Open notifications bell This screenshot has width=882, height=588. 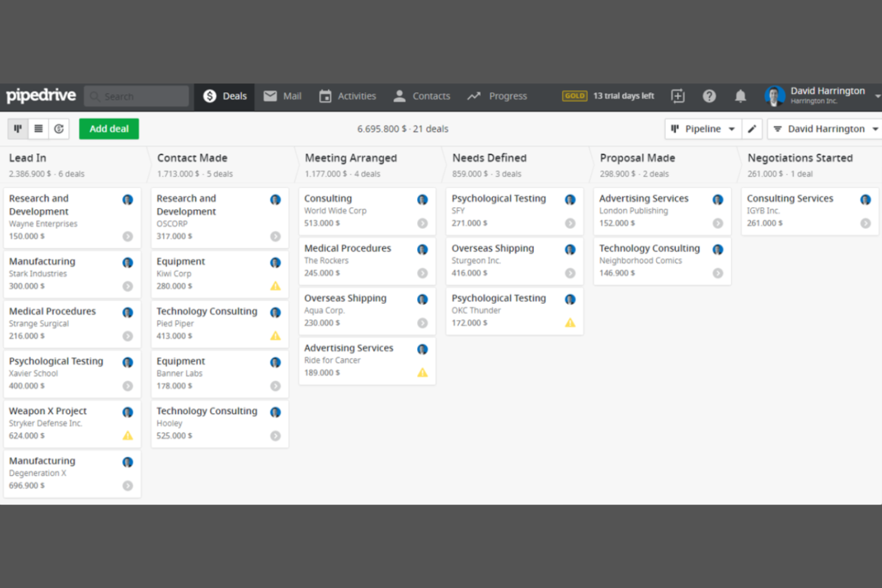coord(741,96)
